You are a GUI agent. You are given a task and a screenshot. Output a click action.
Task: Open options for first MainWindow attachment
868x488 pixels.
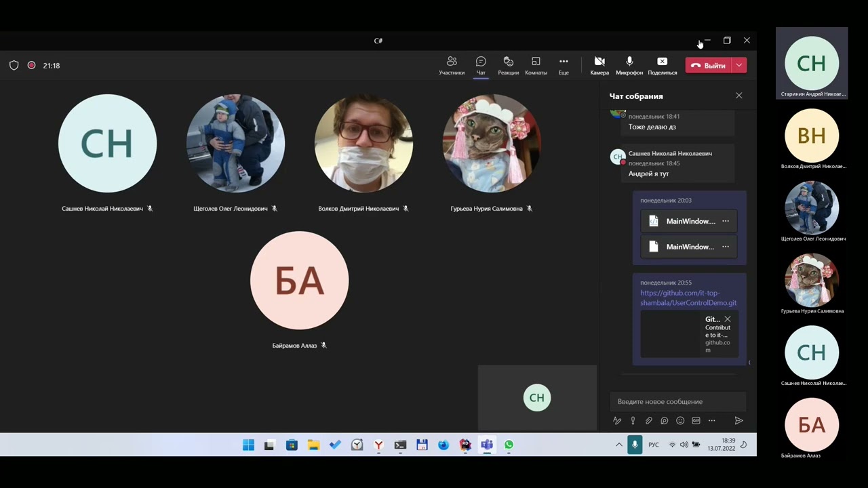(726, 221)
